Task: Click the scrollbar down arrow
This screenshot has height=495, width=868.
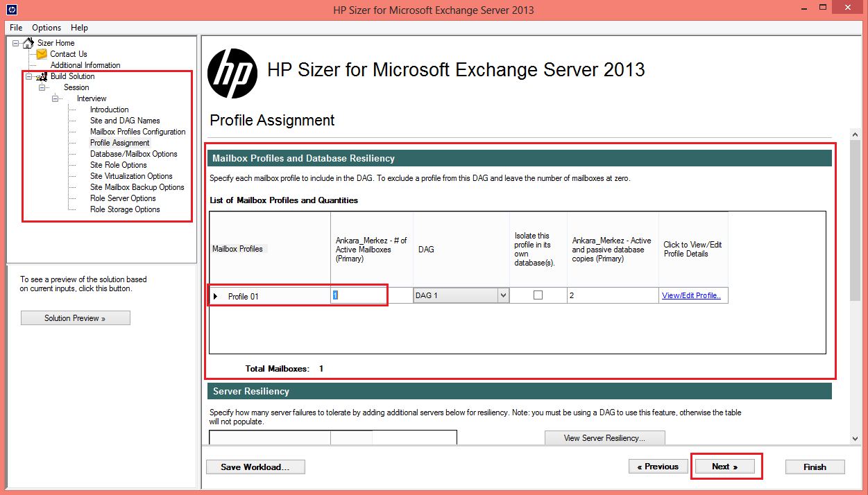Action: (x=855, y=438)
